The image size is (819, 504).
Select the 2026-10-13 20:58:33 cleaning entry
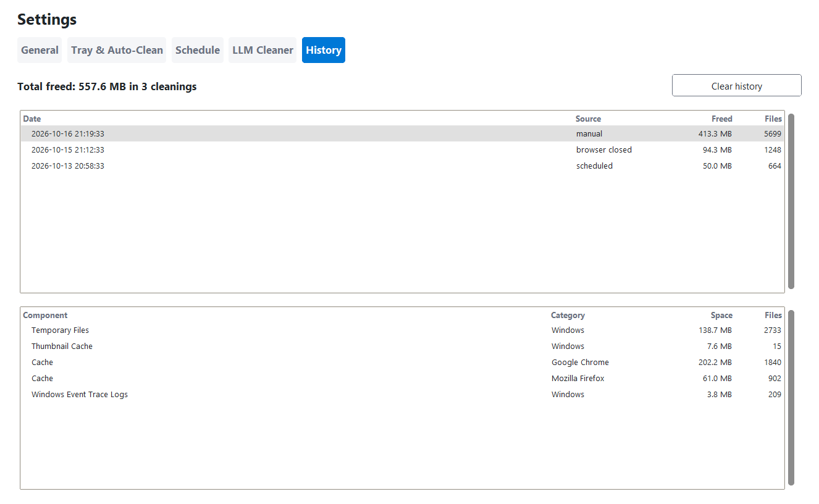pyautogui.click(x=403, y=166)
